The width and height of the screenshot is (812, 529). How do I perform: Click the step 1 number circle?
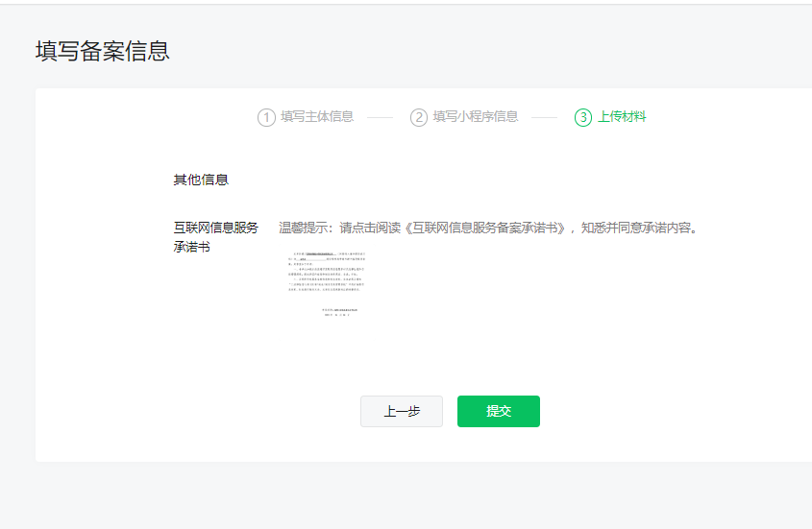[x=266, y=117]
